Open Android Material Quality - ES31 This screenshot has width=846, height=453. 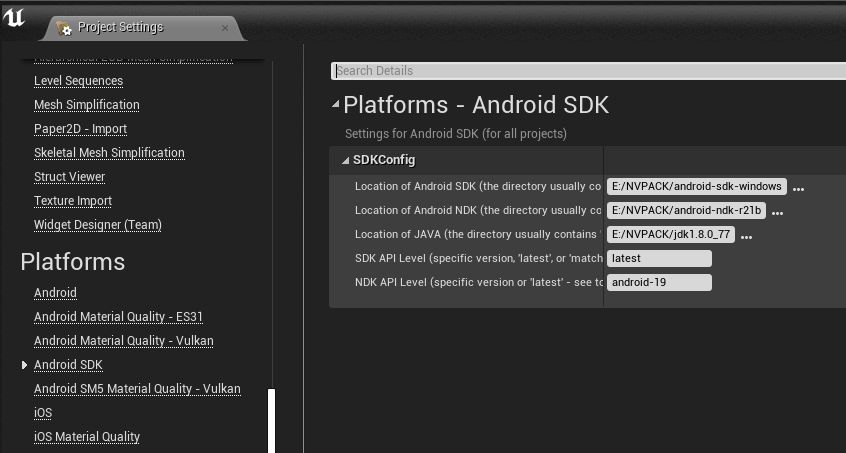(x=118, y=317)
